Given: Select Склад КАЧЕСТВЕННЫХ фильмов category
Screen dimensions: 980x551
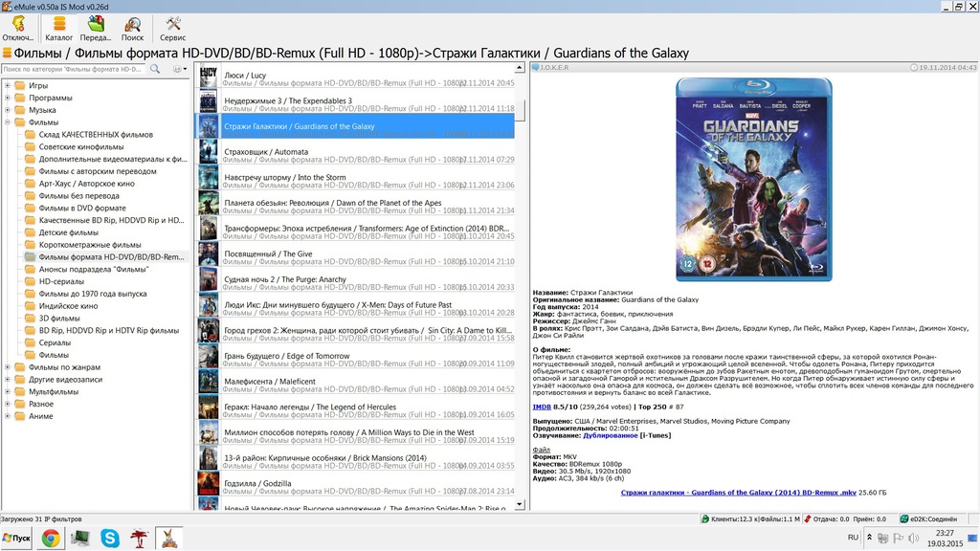Looking at the screenshot, I should pos(96,135).
